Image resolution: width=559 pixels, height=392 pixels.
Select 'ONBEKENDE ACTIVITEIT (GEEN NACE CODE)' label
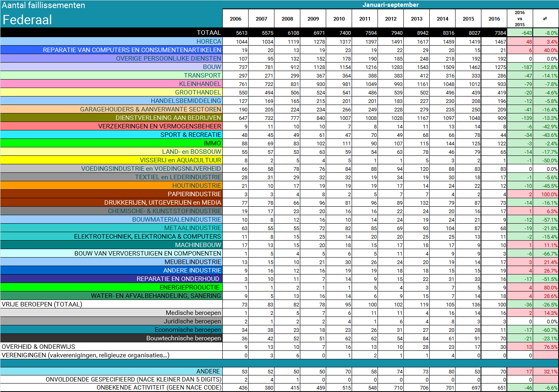tap(159, 387)
